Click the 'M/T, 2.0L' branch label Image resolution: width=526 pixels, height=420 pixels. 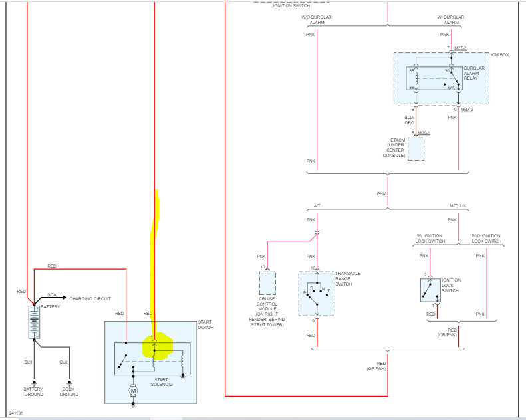pyautogui.click(x=458, y=206)
